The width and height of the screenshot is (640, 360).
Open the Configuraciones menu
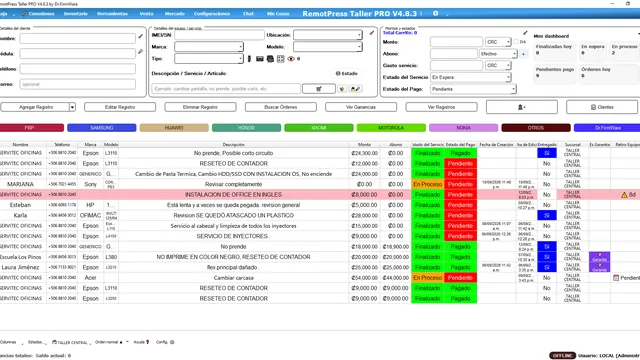point(212,13)
